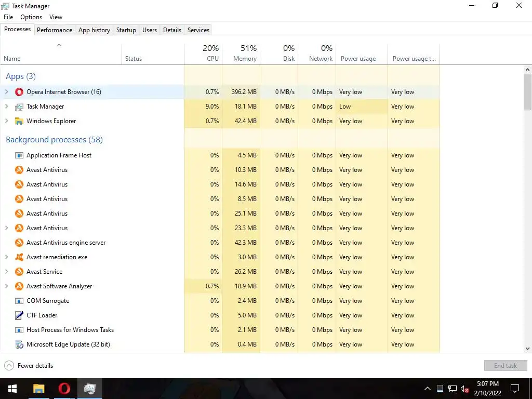
Task: Open the View menu
Action: coord(56,17)
